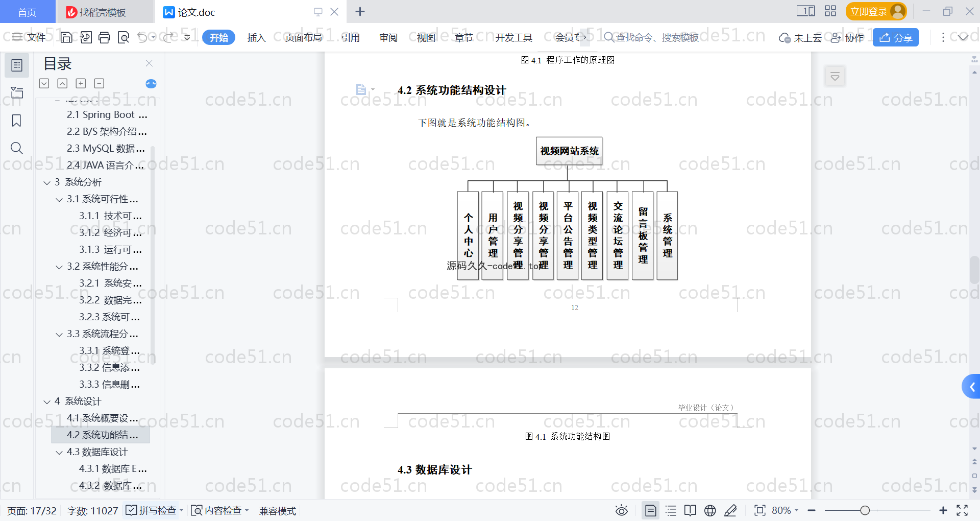Viewport: 980px width, 521px height.
Task: Select the 页面布局 ribbon tab
Action: pyautogui.click(x=303, y=37)
